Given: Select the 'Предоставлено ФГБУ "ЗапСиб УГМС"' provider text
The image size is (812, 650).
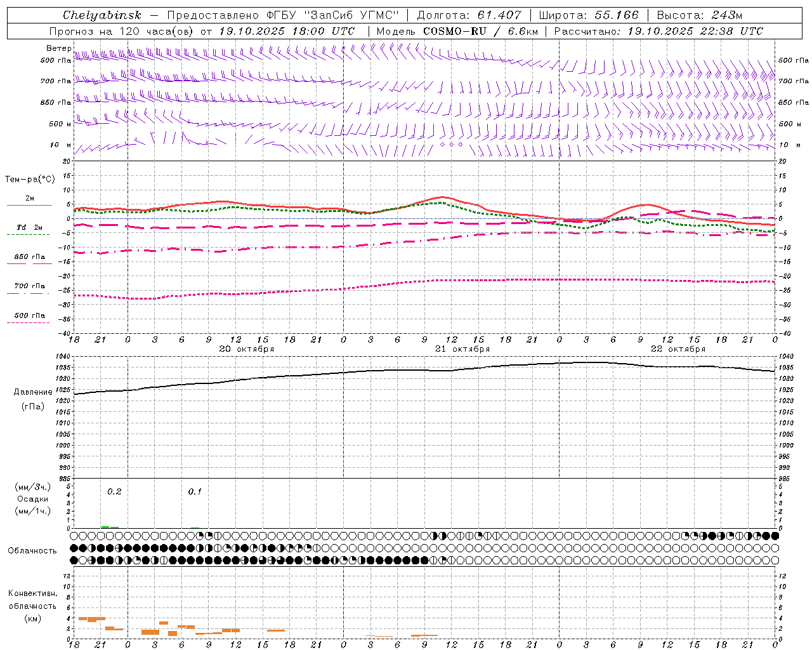Looking at the screenshot, I should pos(283,15).
